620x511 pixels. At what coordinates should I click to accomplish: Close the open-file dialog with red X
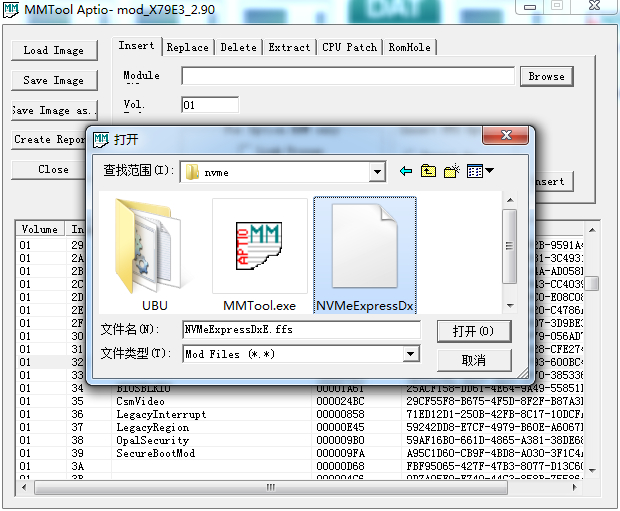(506, 135)
